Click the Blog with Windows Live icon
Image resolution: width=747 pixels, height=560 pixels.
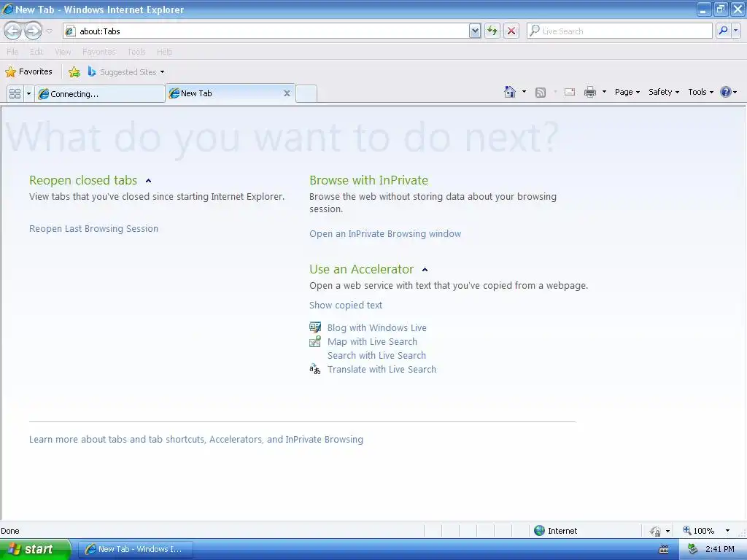click(315, 327)
